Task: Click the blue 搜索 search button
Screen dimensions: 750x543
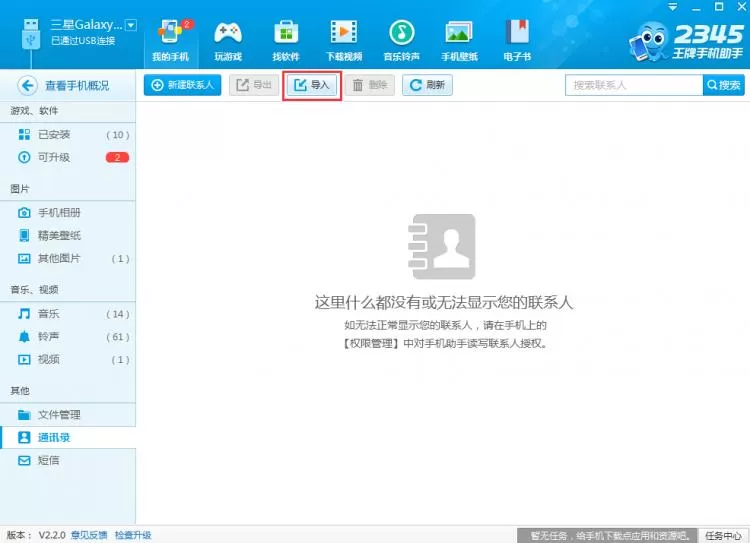Action: pos(724,85)
